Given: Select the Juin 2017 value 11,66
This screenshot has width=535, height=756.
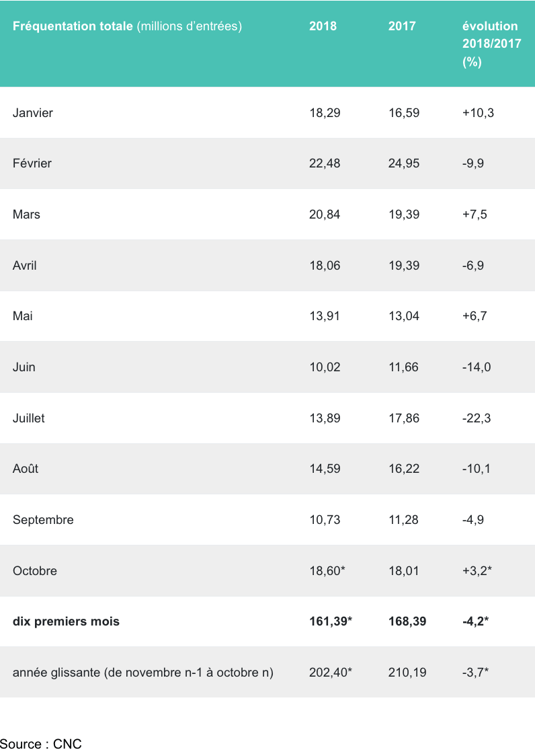Looking at the screenshot, I should coord(404,367).
